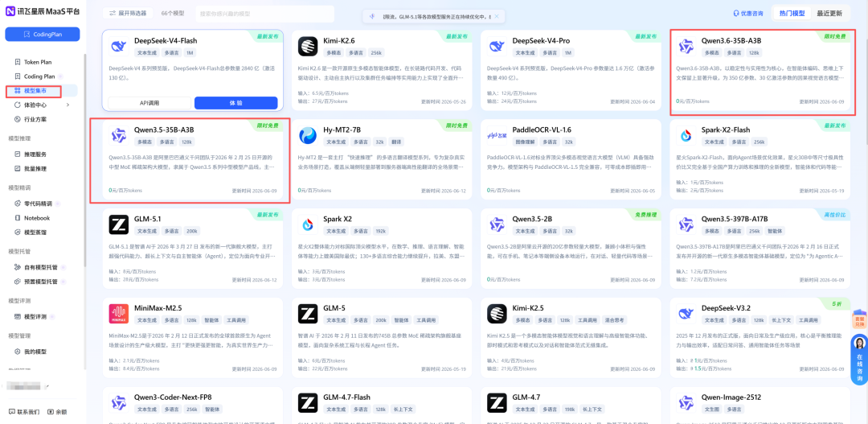Close the service notice banner
Image resolution: width=868 pixels, height=424 pixels.
click(x=497, y=17)
